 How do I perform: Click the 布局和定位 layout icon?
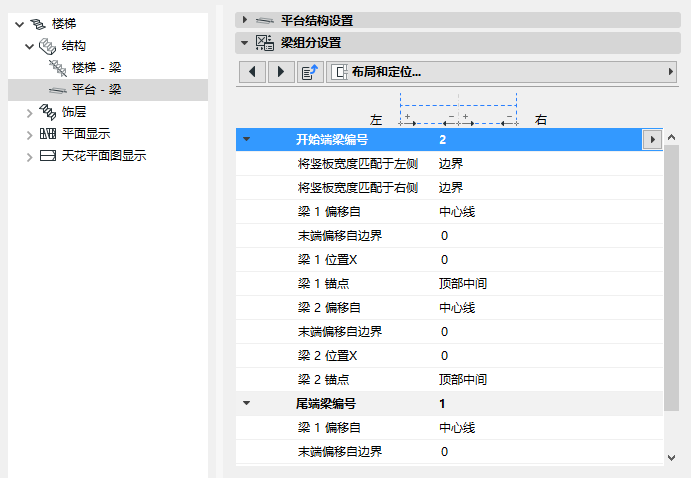pyautogui.click(x=340, y=72)
